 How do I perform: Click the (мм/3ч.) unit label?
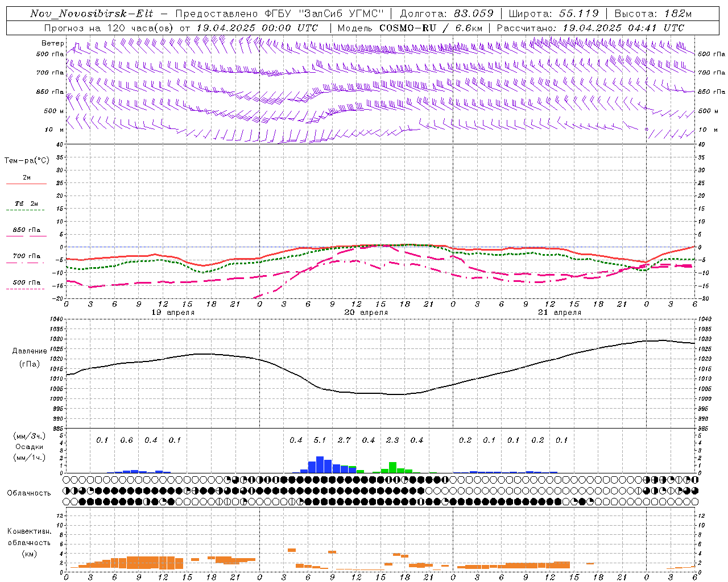point(30,436)
